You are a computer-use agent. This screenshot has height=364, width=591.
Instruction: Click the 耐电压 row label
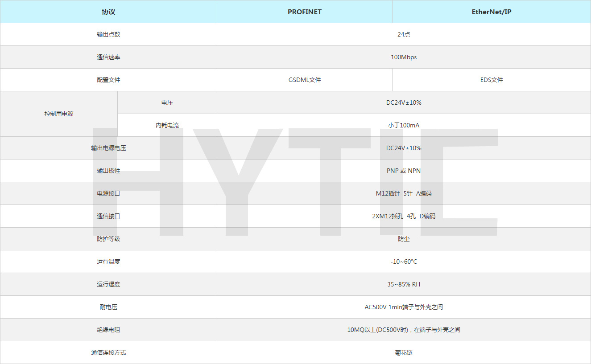click(x=108, y=307)
